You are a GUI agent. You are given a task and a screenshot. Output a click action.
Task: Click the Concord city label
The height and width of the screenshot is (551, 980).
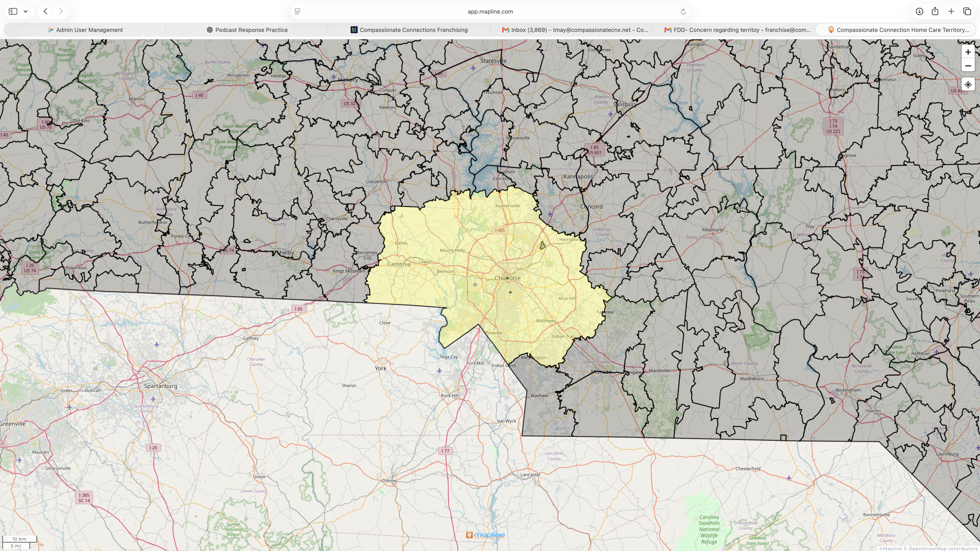click(591, 206)
